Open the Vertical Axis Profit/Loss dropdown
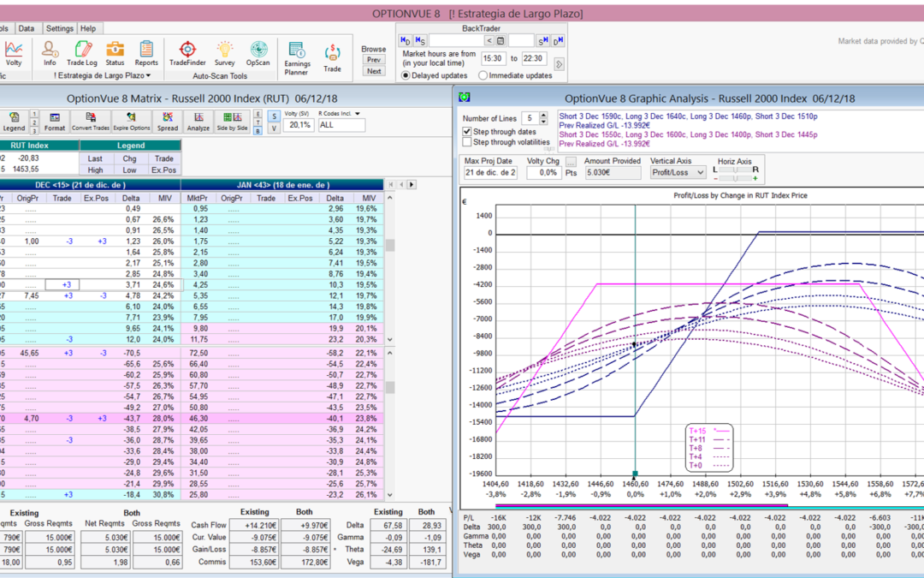The image size is (924, 578). click(x=700, y=172)
